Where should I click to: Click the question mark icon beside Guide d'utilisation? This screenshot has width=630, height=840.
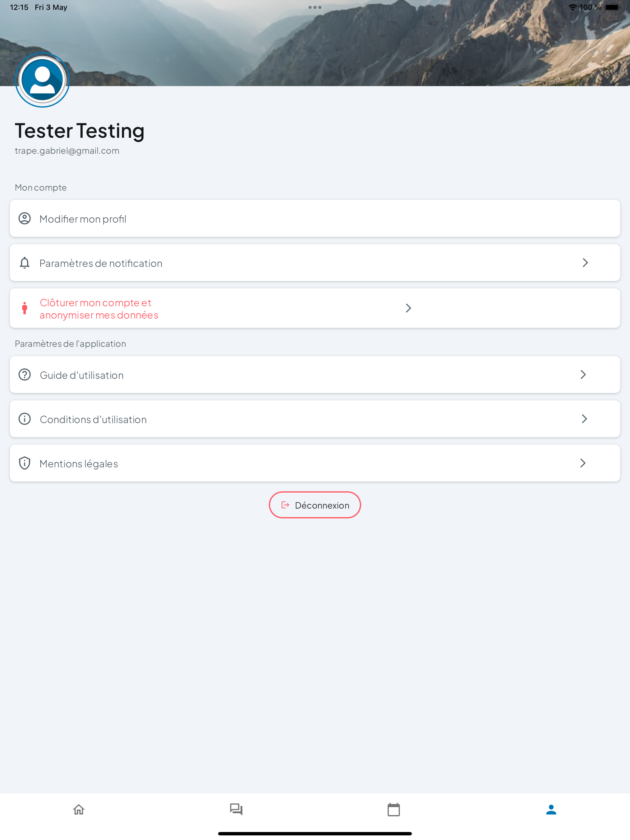[25, 375]
